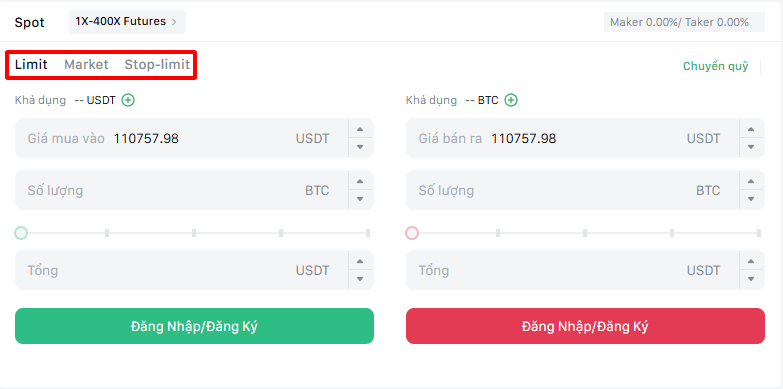Click the Giá bán ra price field
Screen dimensions: 783x389
[573, 138]
